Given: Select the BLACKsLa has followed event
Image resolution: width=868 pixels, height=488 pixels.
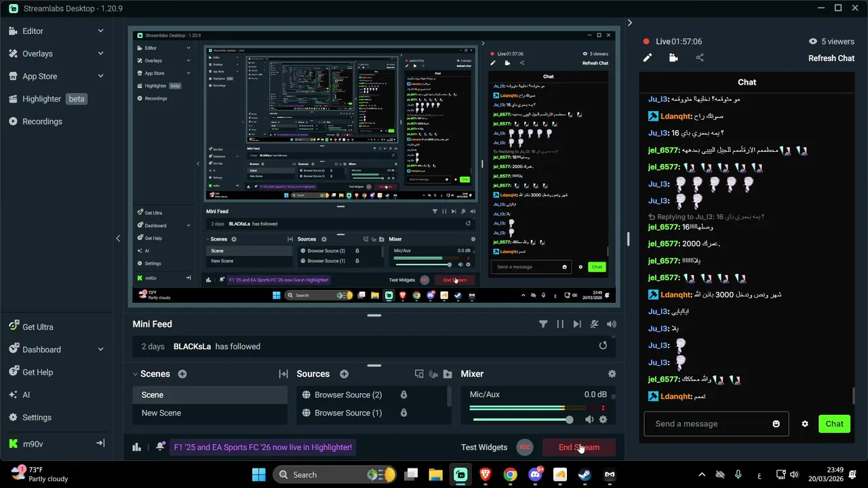Looking at the screenshot, I should 374,346.
